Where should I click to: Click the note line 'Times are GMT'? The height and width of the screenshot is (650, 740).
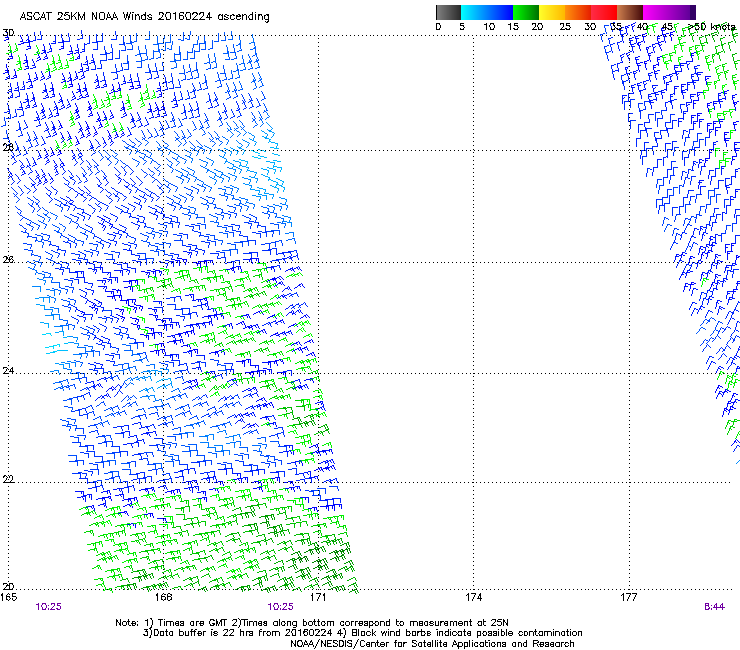[312, 623]
